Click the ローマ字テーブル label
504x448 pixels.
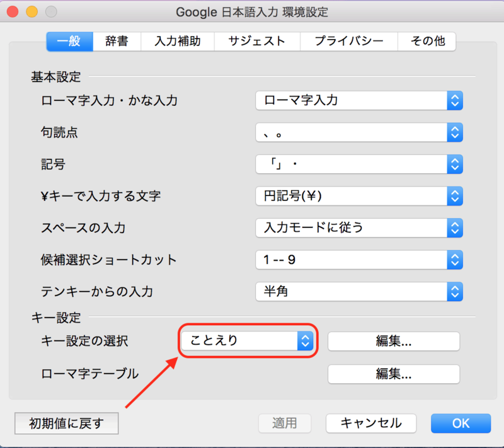[89, 374]
